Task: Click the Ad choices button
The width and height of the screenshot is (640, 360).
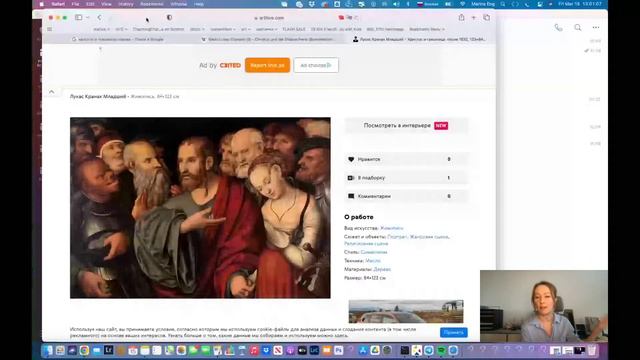Action: pyautogui.click(x=316, y=65)
